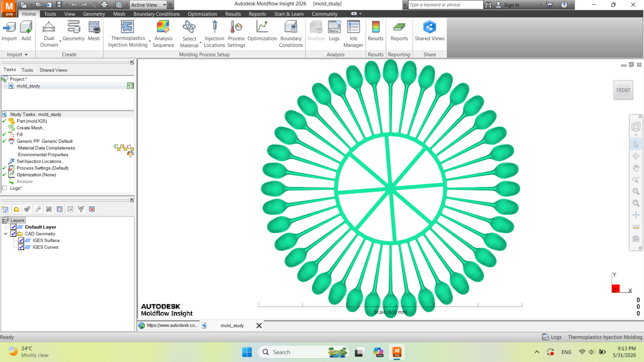
Task: Switch to the Mesh ribbon tab
Action: pos(119,14)
